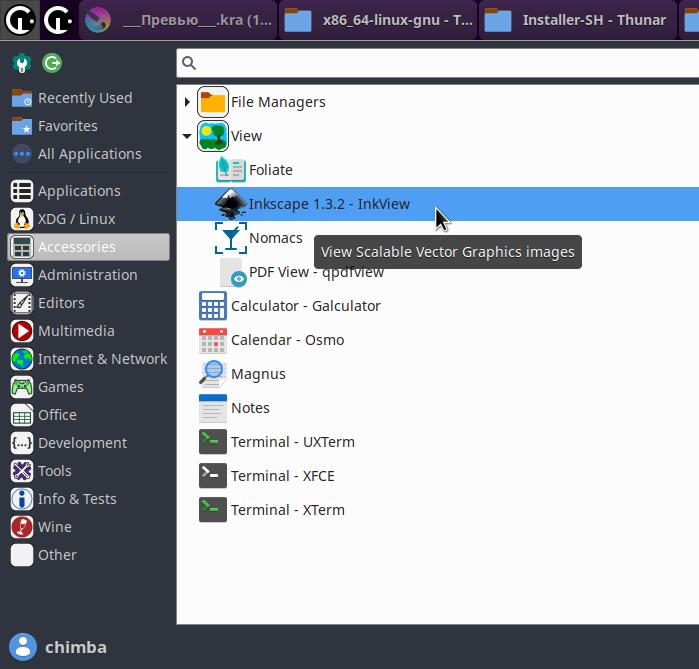This screenshot has height=669, width=699.
Task: Open the qpdfview PDF View icon
Action: tap(233, 272)
